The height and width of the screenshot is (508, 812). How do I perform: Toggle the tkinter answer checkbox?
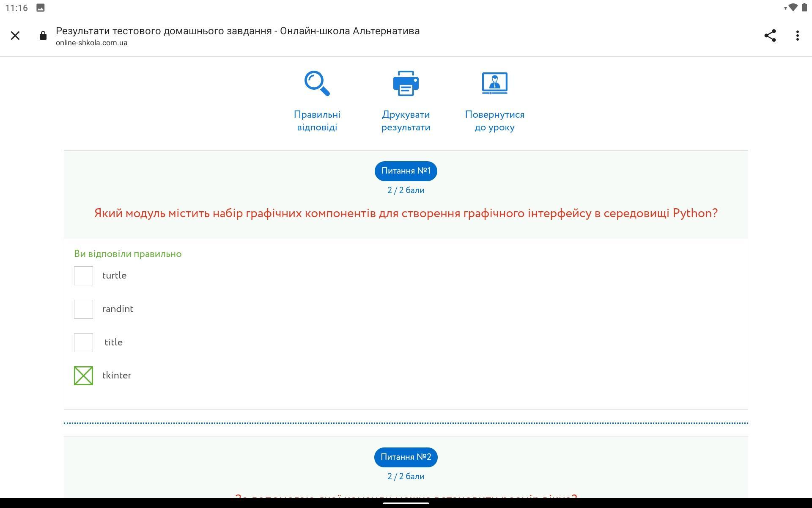coord(83,376)
